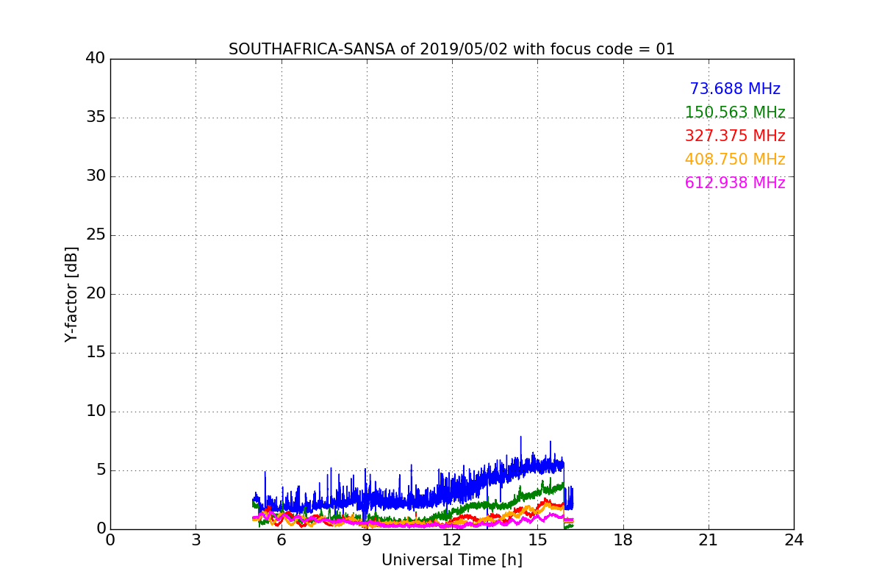
Task: Select the 150.563 MHz legend entry
Action: 735,112
